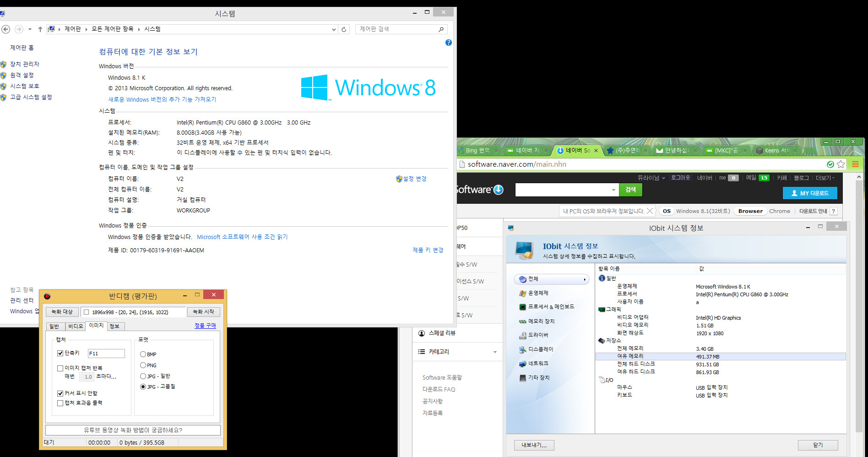Open the 듀라이님 account dropdown
Screen dimensions: 868x457
click(x=651, y=178)
